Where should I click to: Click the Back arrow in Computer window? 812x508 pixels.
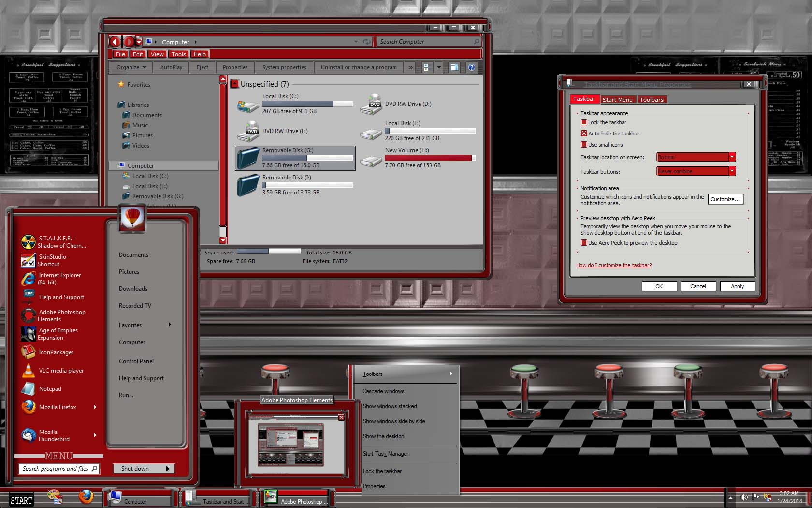click(x=115, y=42)
